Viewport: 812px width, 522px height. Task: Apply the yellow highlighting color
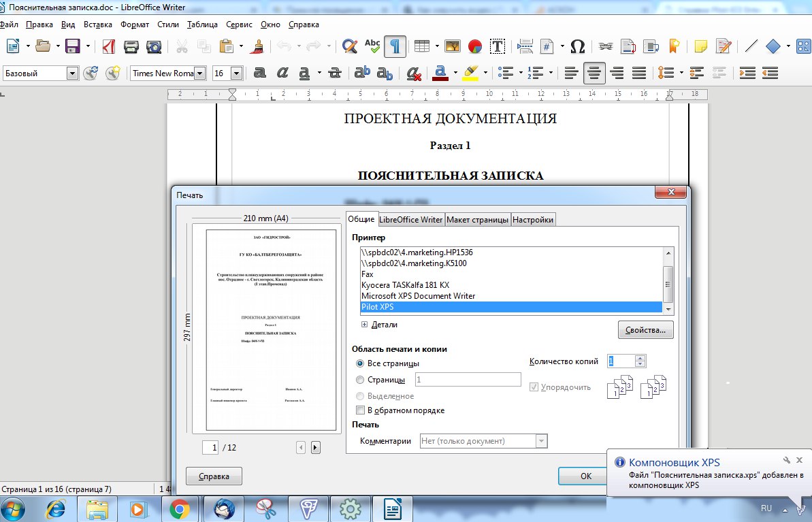[471, 73]
